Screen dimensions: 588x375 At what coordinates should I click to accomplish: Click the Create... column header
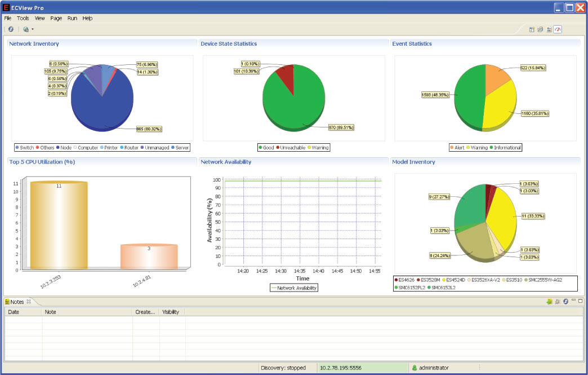tap(146, 312)
